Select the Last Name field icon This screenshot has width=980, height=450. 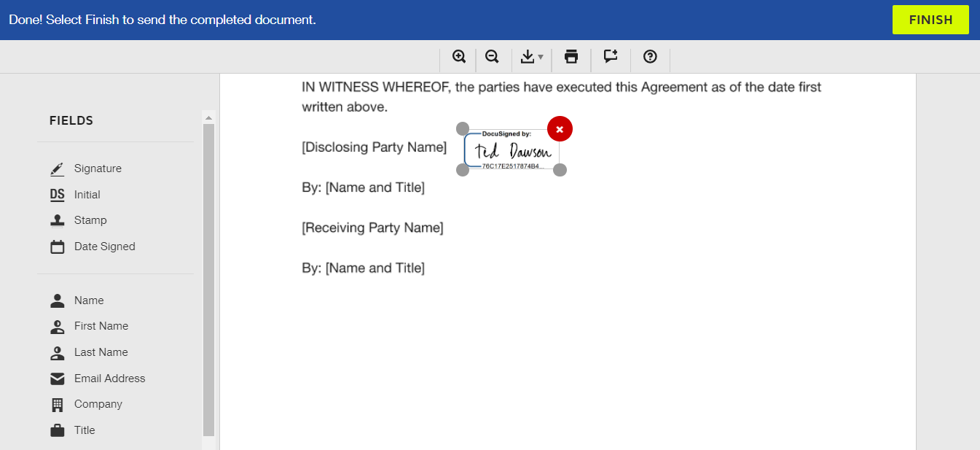(x=58, y=352)
